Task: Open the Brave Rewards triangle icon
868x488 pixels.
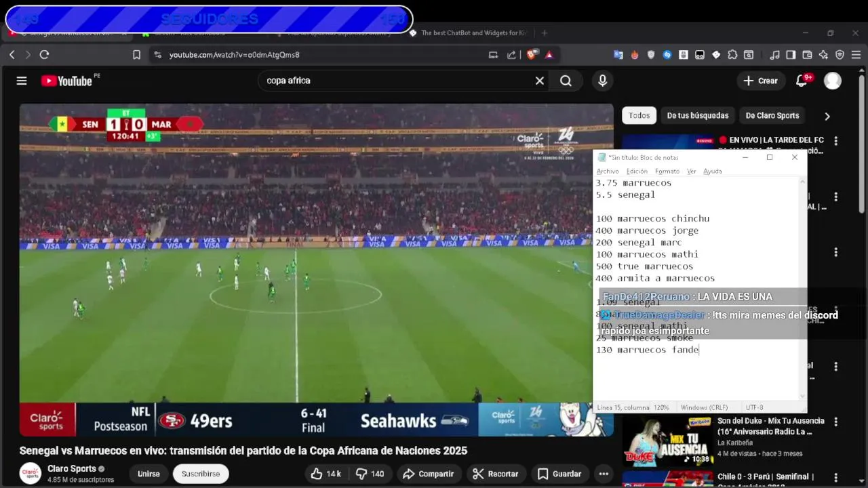Action: coord(549,55)
